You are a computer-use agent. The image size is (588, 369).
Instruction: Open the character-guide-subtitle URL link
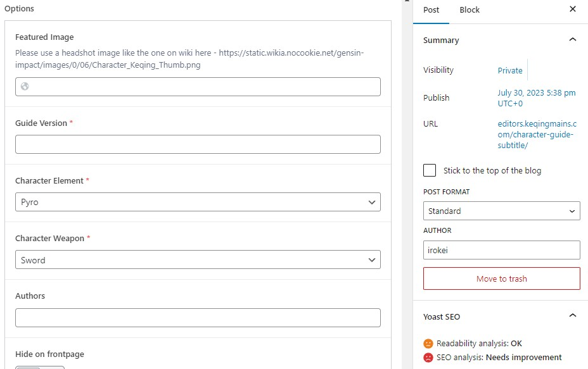[x=536, y=134]
